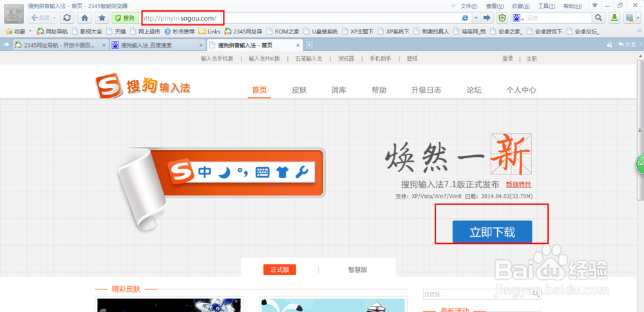Open the 网址导航 bookmark
The height and width of the screenshot is (312, 644).
52,31
